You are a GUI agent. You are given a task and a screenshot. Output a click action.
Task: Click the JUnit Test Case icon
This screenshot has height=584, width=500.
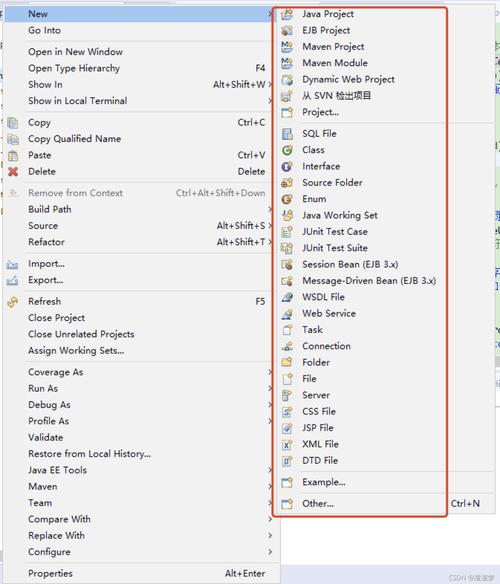point(287,232)
